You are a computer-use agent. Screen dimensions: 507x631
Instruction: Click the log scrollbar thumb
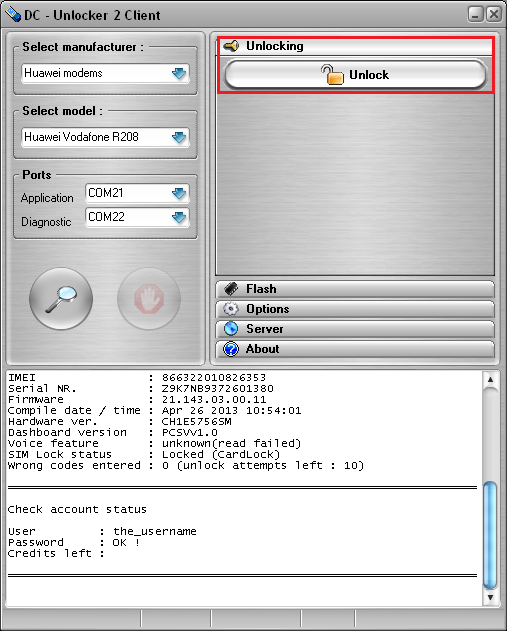pyautogui.click(x=490, y=535)
